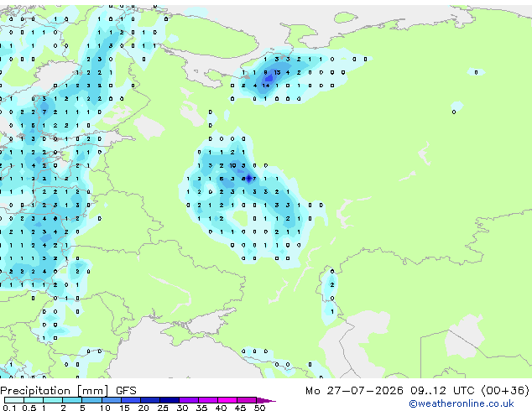This screenshot has width=532, height=411.
Task: Select the "GFS" model label
Action: (x=126, y=391)
